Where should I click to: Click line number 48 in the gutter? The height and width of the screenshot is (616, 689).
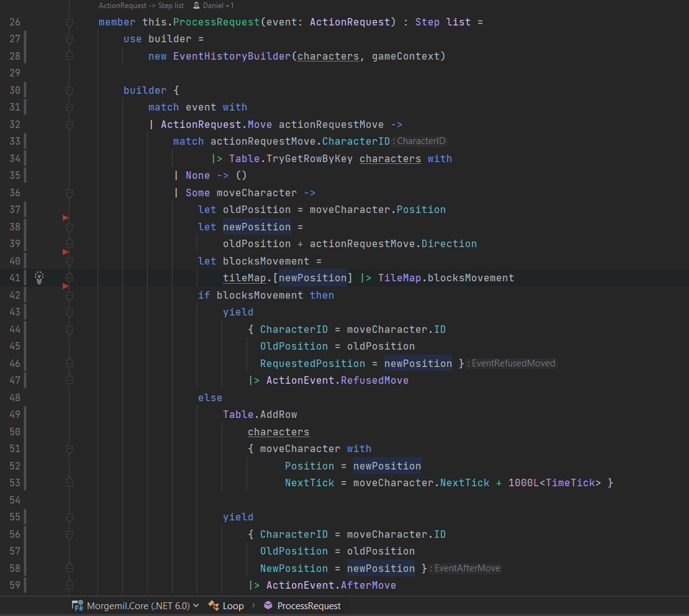(15, 397)
